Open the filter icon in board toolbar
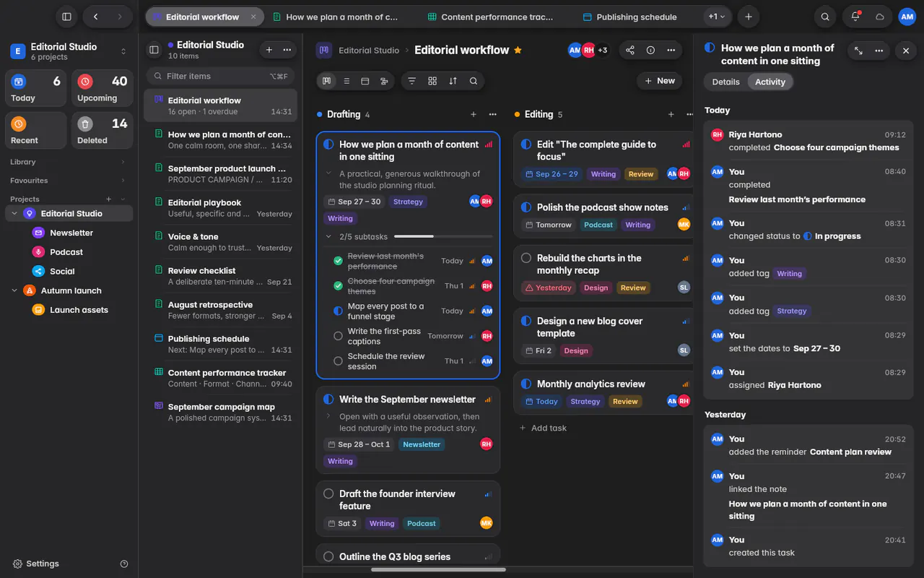Image resolution: width=924 pixels, height=578 pixels. click(x=412, y=81)
